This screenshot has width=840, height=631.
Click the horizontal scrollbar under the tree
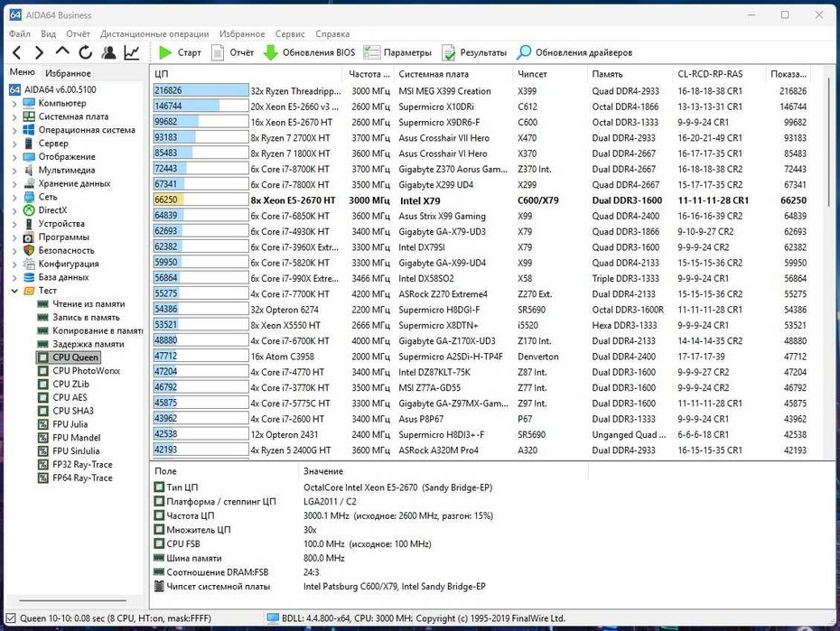(73, 600)
